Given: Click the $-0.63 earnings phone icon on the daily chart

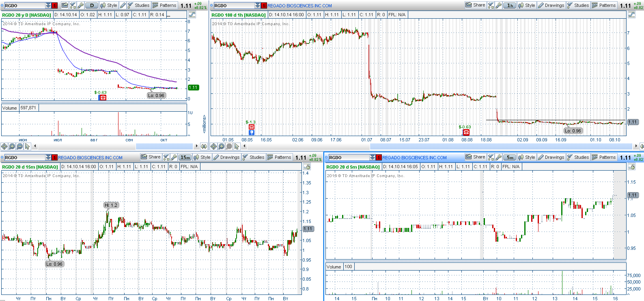Looking at the screenshot, I should click(x=103, y=97).
